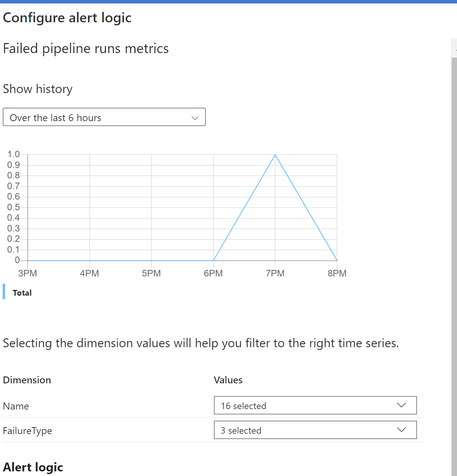Select the Failed pipeline runs metrics heading
Viewport: 457px width, 476px height.
click(85, 48)
